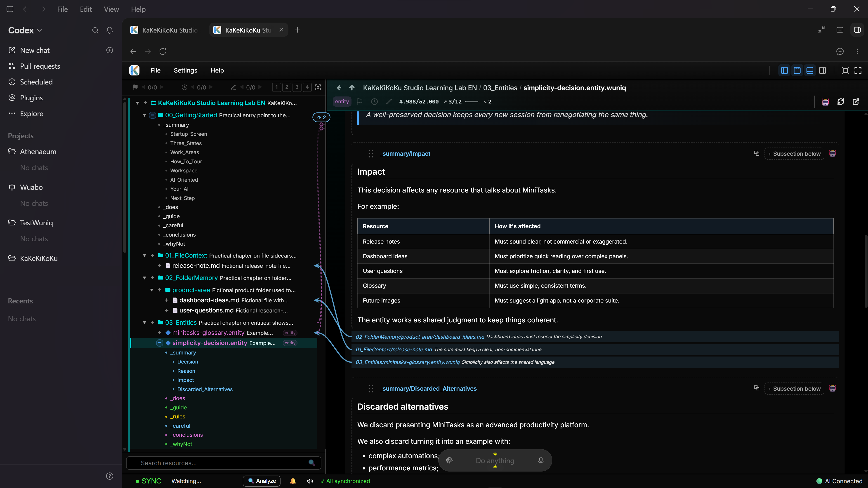
Task: Enter fullscreen with the corner brackets icon
Action: 858,70
